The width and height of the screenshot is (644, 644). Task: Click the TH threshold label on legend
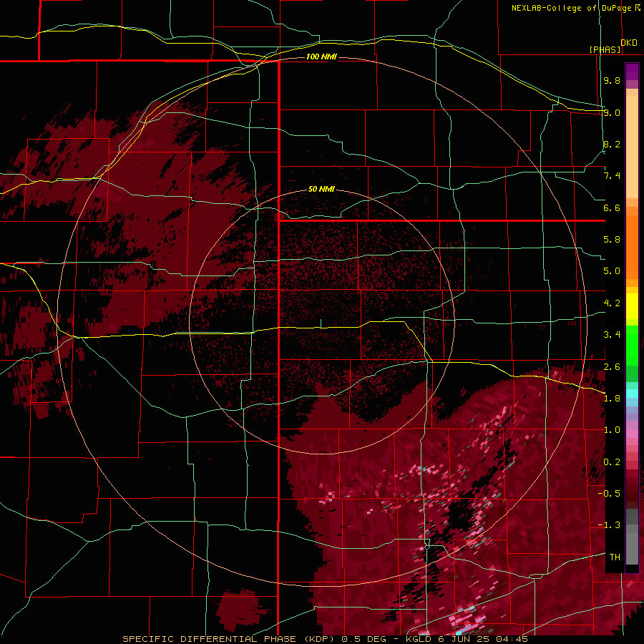[615, 557]
